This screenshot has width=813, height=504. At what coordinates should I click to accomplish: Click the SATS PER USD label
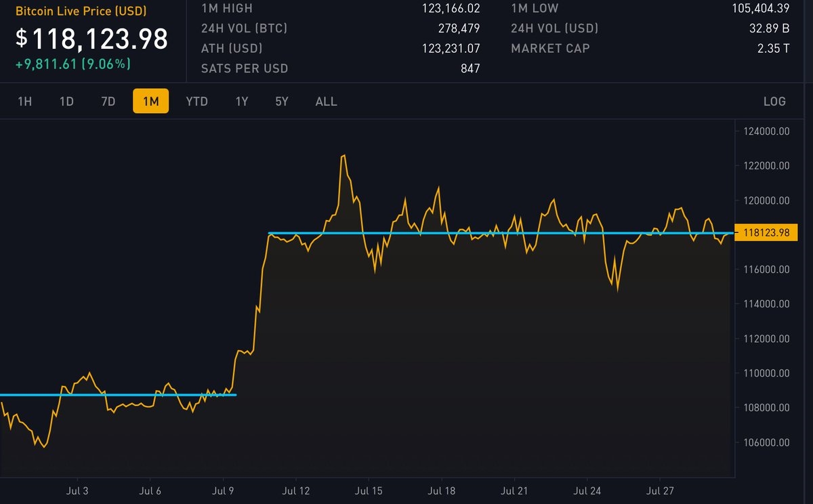click(x=245, y=68)
